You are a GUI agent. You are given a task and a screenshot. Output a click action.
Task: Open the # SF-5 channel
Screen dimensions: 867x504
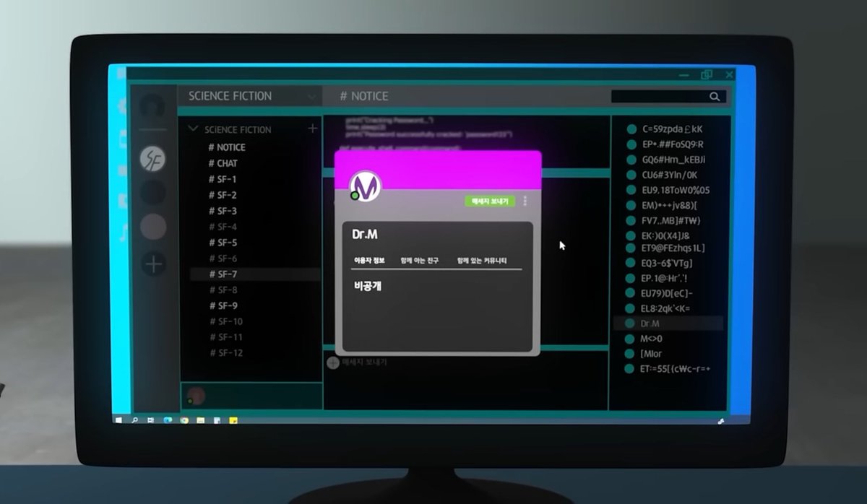pyautogui.click(x=223, y=243)
